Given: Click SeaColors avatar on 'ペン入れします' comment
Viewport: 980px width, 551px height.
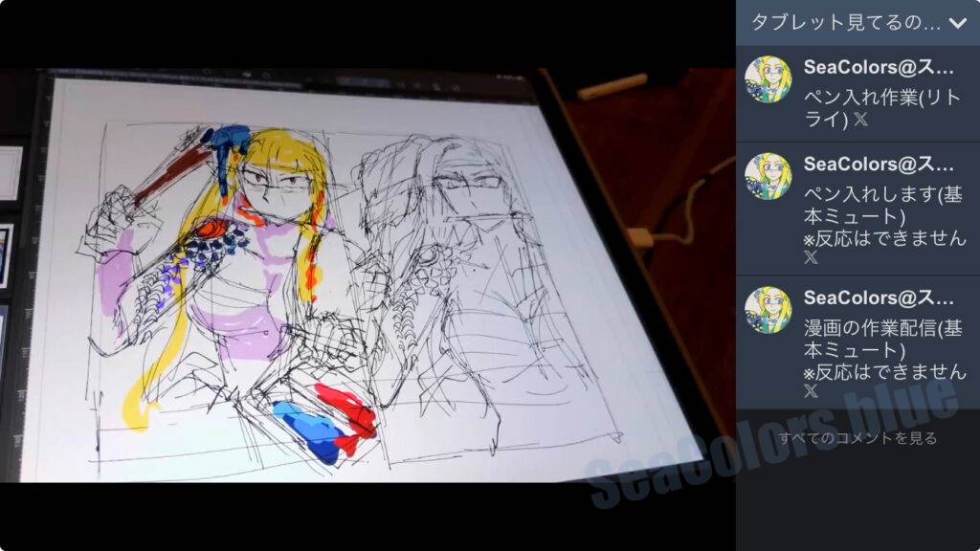Looking at the screenshot, I should [768, 176].
